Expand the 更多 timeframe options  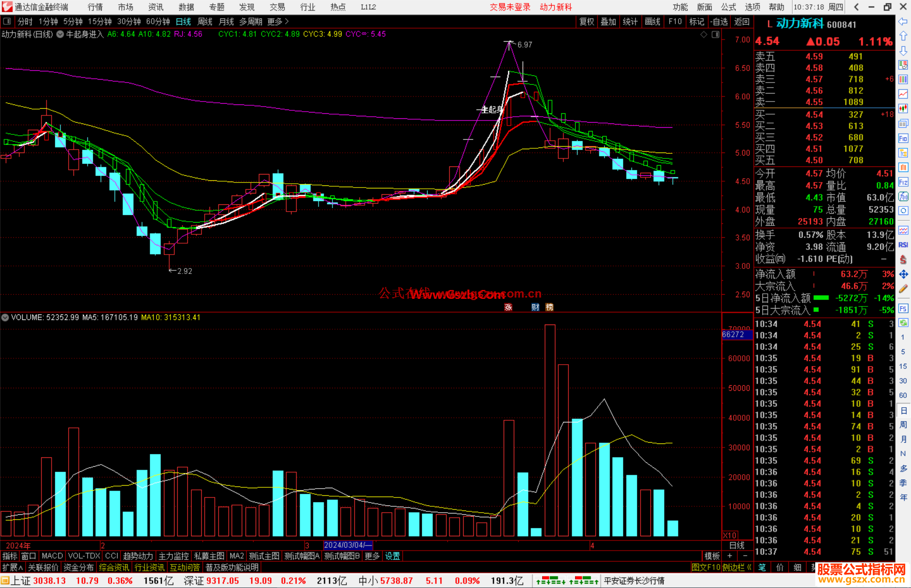[278, 21]
